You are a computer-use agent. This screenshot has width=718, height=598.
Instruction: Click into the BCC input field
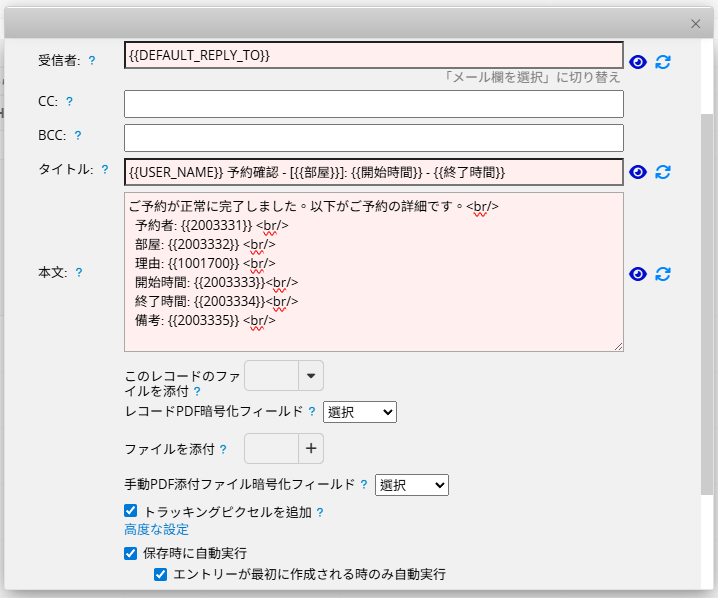(373, 138)
